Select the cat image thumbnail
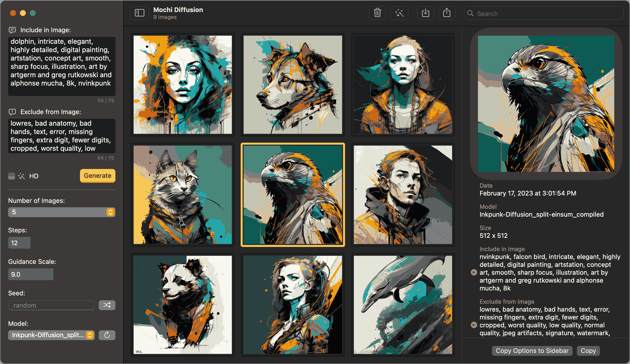Viewport: 630px width, 364px height. tap(183, 195)
